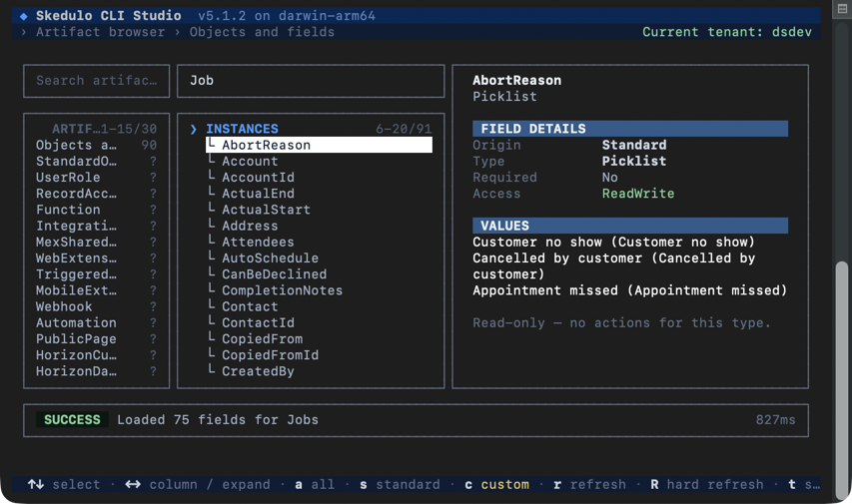Image resolution: width=852 pixels, height=504 pixels.
Task: Click the 827ms timing text
Action: coord(775,420)
